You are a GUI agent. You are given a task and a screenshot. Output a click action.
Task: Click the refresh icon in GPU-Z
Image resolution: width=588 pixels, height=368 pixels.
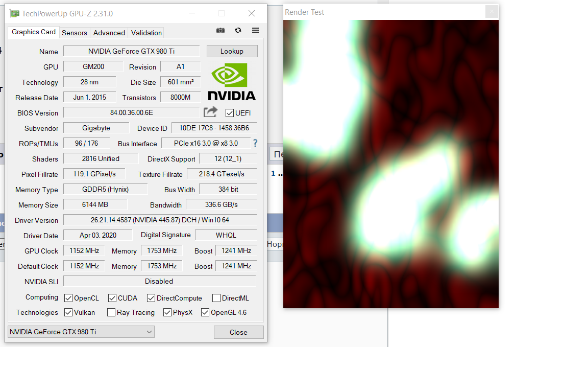[238, 31]
